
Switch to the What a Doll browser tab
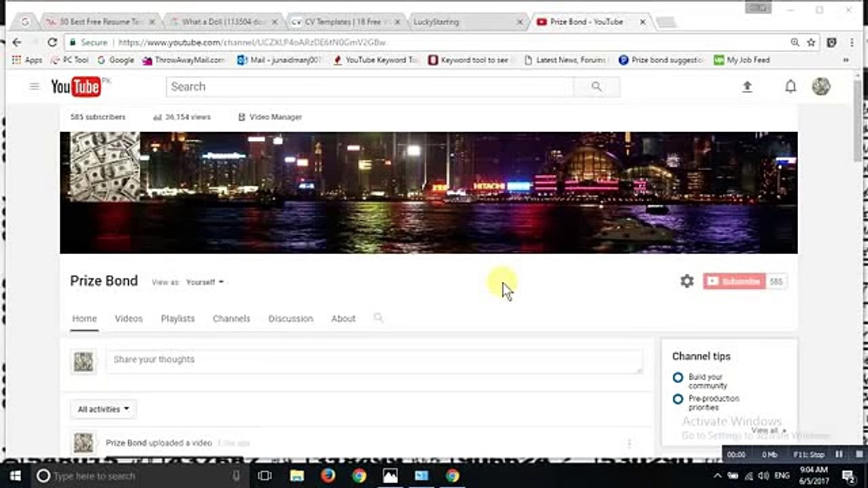coord(222,22)
